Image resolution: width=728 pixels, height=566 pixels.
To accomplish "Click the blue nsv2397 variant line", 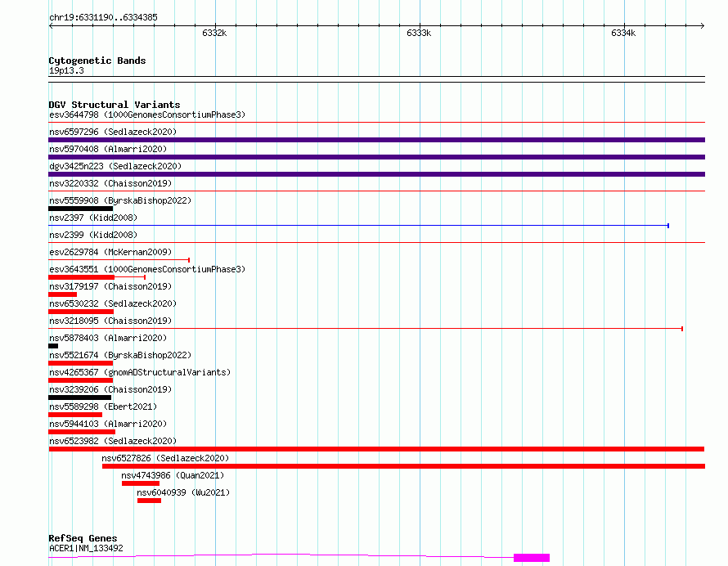I will pyautogui.click(x=358, y=226).
